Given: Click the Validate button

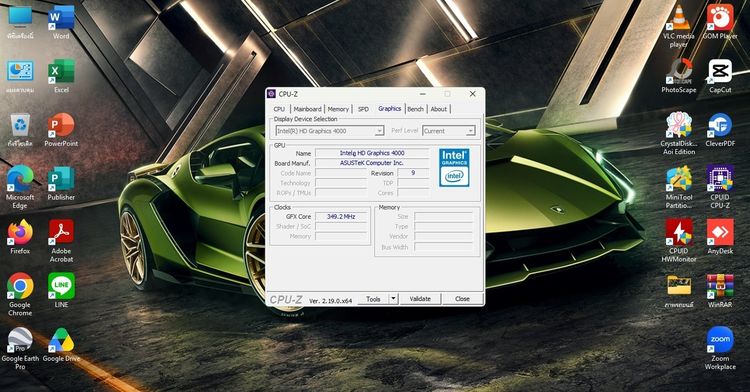Looking at the screenshot, I should [x=420, y=299].
